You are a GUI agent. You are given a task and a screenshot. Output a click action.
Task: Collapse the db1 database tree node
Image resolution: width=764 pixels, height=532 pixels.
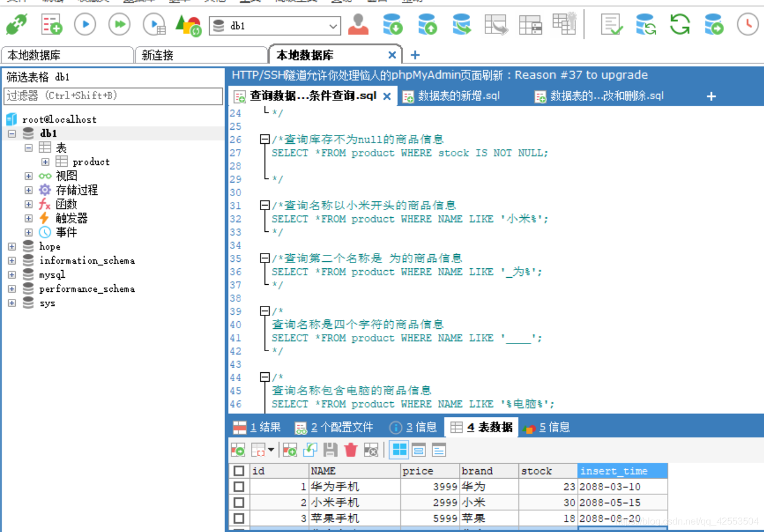11,133
